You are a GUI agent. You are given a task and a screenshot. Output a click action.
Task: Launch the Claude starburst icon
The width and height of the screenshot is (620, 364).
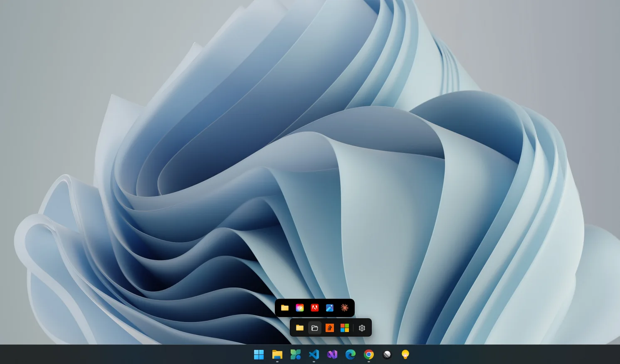point(345,308)
